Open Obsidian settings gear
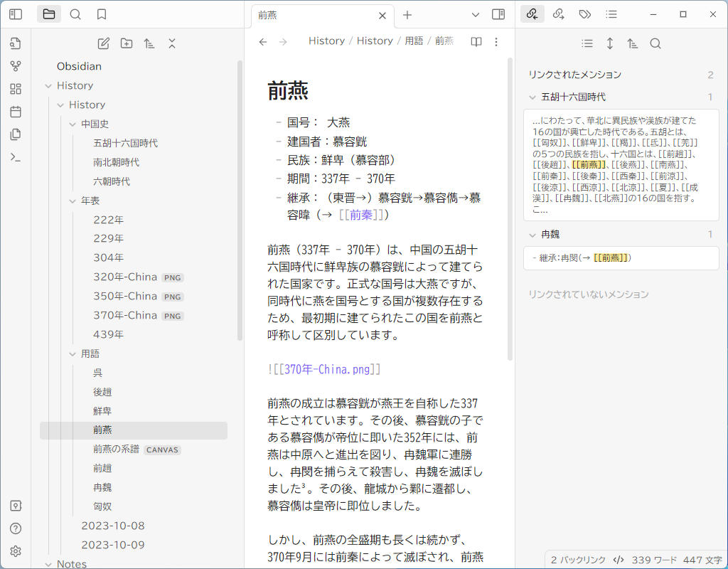Image resolution: width=728 pixels, height=569 pixels. click(16, 551)
